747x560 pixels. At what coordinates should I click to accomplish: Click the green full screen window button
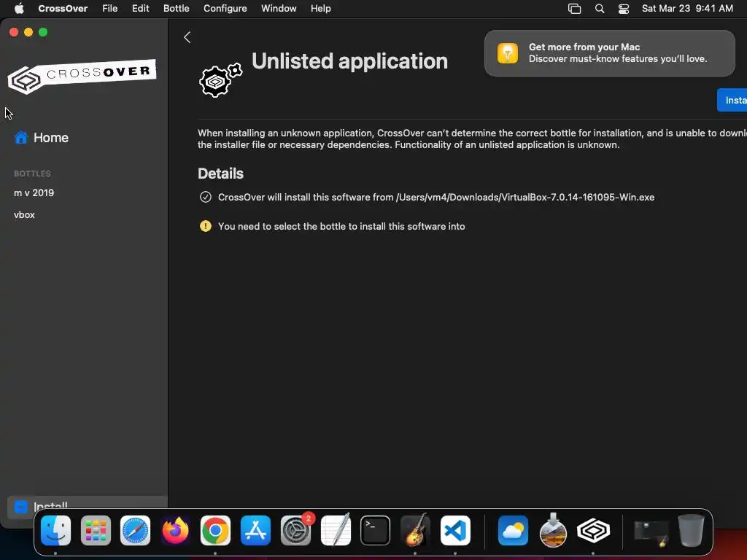point(43,32)
